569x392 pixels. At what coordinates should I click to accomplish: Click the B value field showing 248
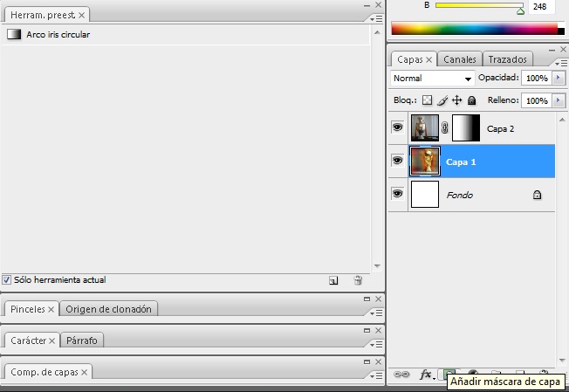tap(541, 6)
